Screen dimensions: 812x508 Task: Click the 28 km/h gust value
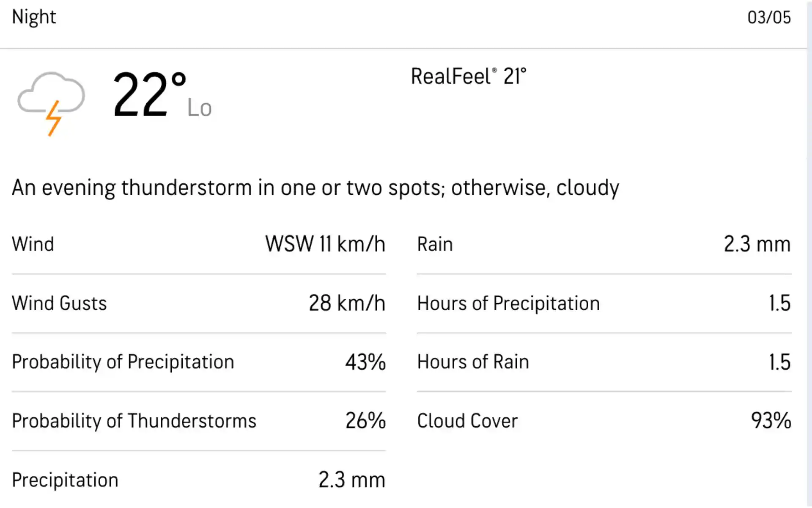[x=347, y=304]
